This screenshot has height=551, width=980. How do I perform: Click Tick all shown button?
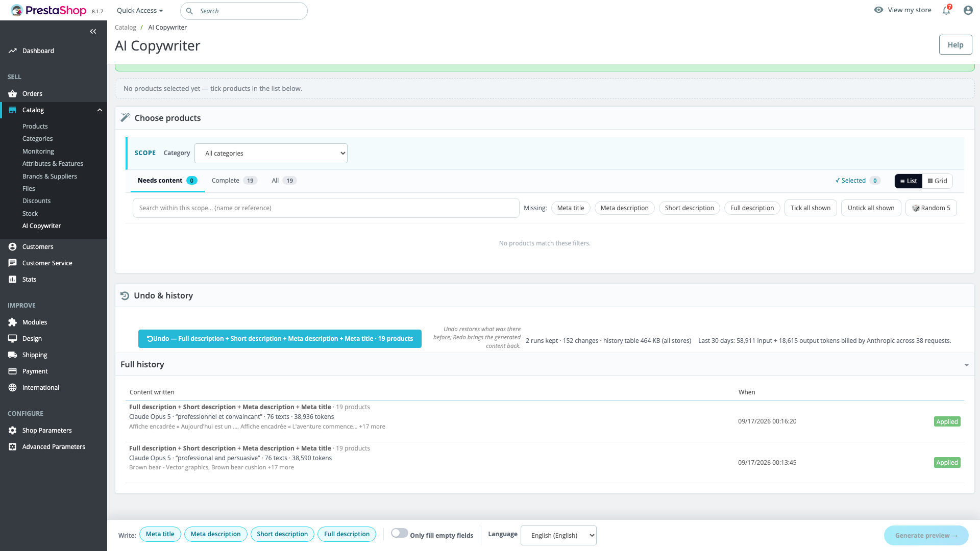(811, 208)
